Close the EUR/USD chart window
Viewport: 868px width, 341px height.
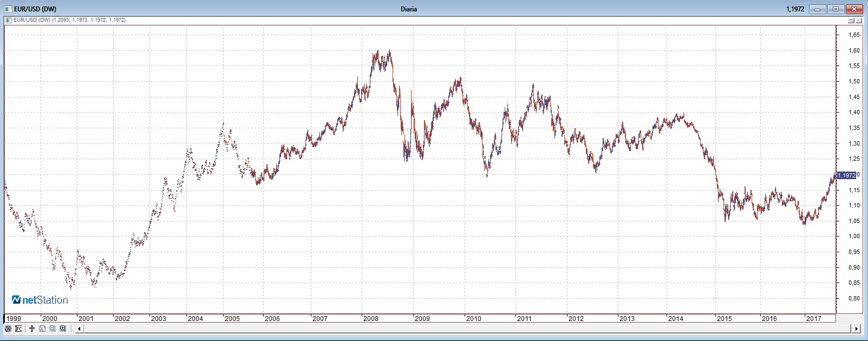(854, 9)
